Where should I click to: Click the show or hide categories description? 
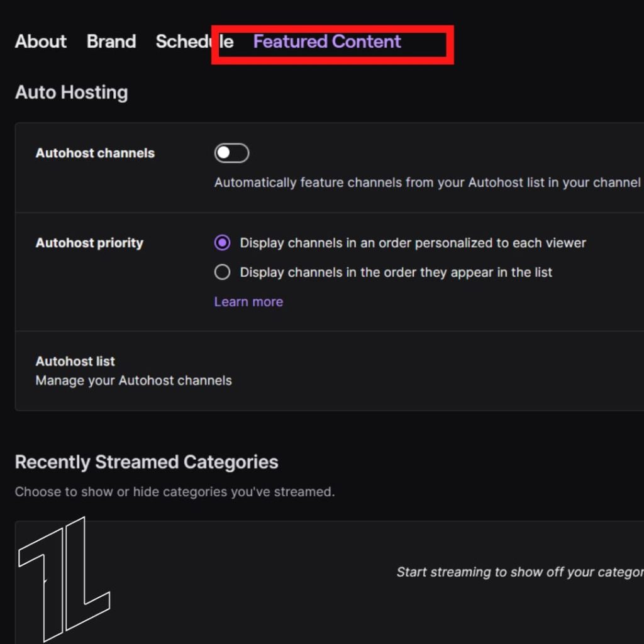point(175,492)
